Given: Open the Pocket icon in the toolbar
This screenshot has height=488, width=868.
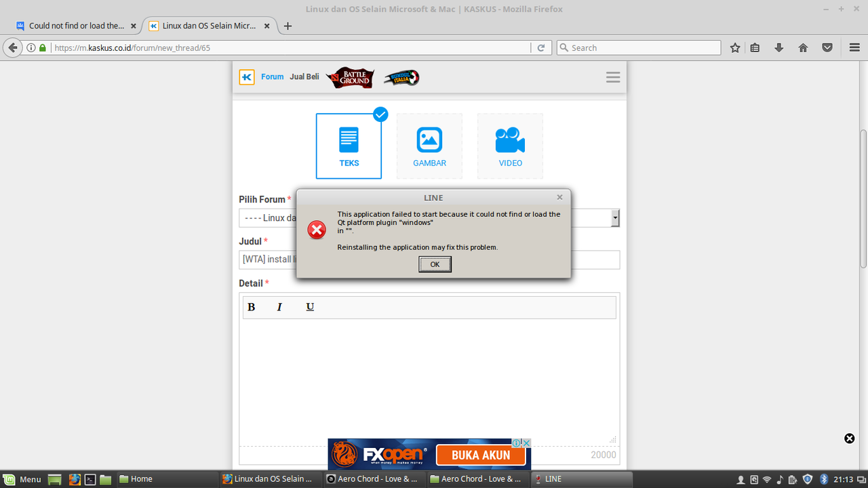Looking at the screenshot, I should [x=827, y=48].
